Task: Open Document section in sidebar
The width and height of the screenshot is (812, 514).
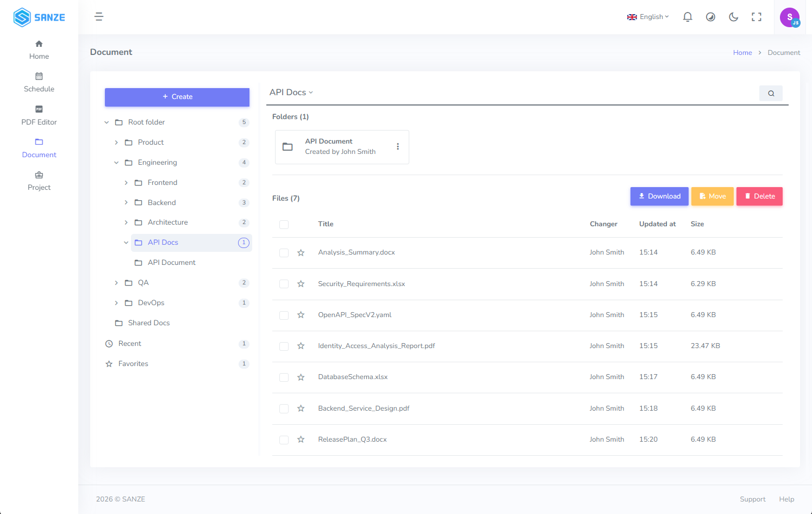Action: [x=39, y=148]
